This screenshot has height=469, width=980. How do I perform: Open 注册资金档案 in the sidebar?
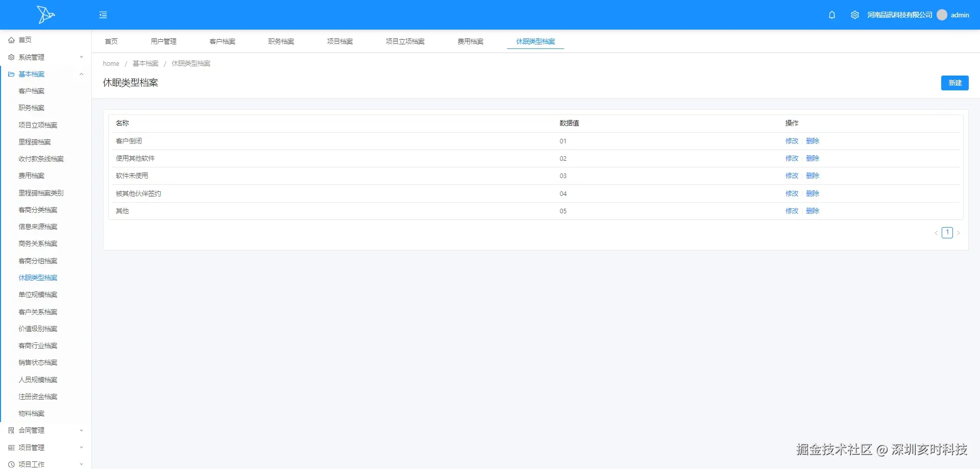click(38, 397)
